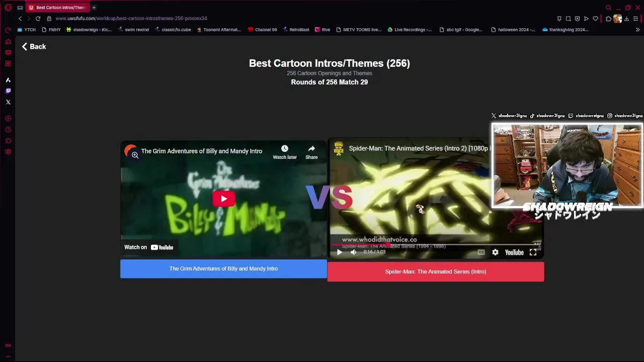Click Share on Billy and Mandy video
644x362 pixels.
pyautogui.click(x=311, y=152)
